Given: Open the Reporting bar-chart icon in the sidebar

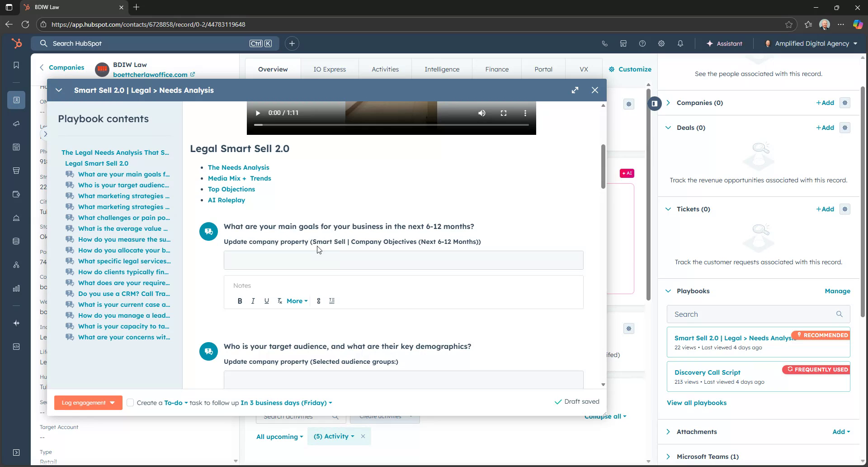Looking at the screenshot, I should click(16, 288).
